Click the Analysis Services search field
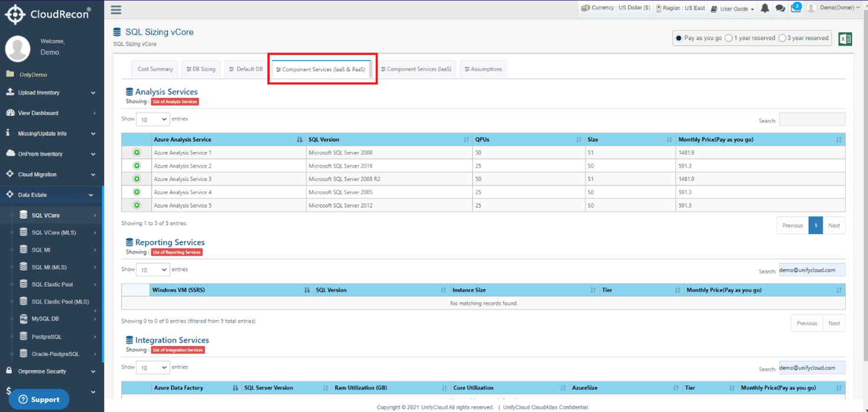The width and height of the screenshot is (868, 412). coord(812,119)
